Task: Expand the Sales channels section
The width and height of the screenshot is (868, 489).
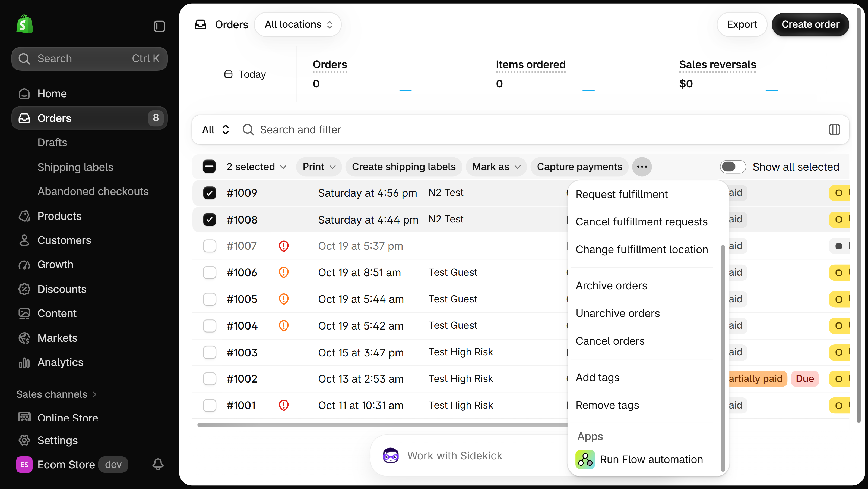Action: (x=57, y=394)
